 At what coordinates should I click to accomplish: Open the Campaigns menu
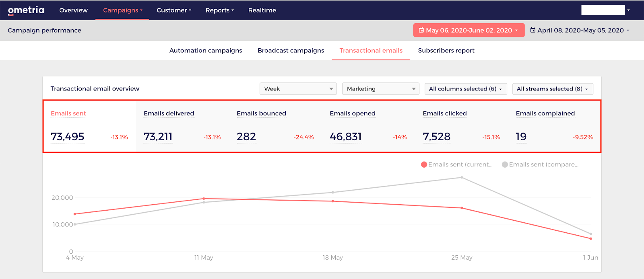coord(122,10)
